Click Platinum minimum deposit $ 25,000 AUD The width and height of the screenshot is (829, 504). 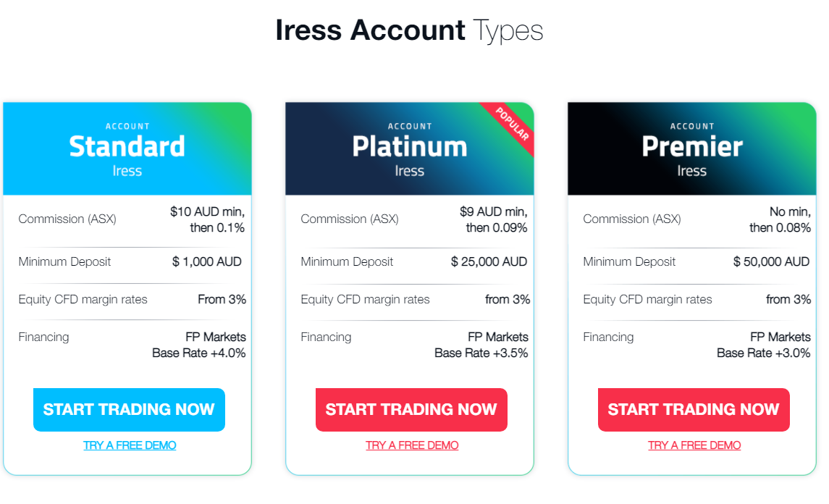pos(489,262)
